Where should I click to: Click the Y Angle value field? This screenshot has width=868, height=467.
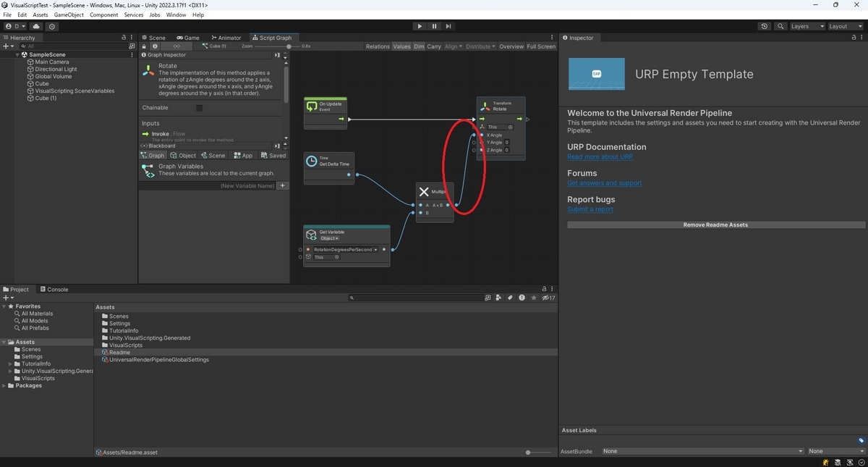507,143
